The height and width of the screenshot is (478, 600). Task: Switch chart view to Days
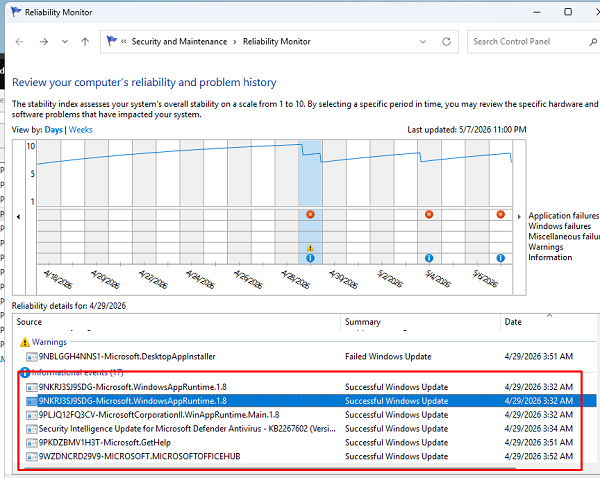[53, 130]
